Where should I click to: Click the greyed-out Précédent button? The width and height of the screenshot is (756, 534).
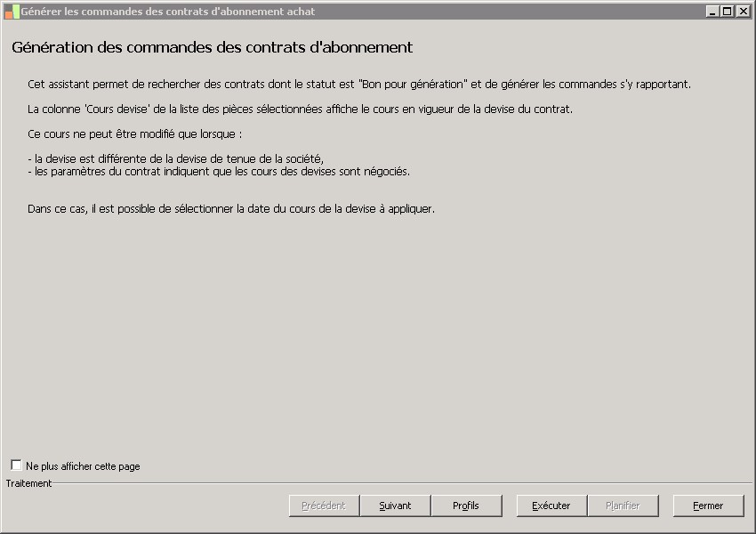coord(324,506)
